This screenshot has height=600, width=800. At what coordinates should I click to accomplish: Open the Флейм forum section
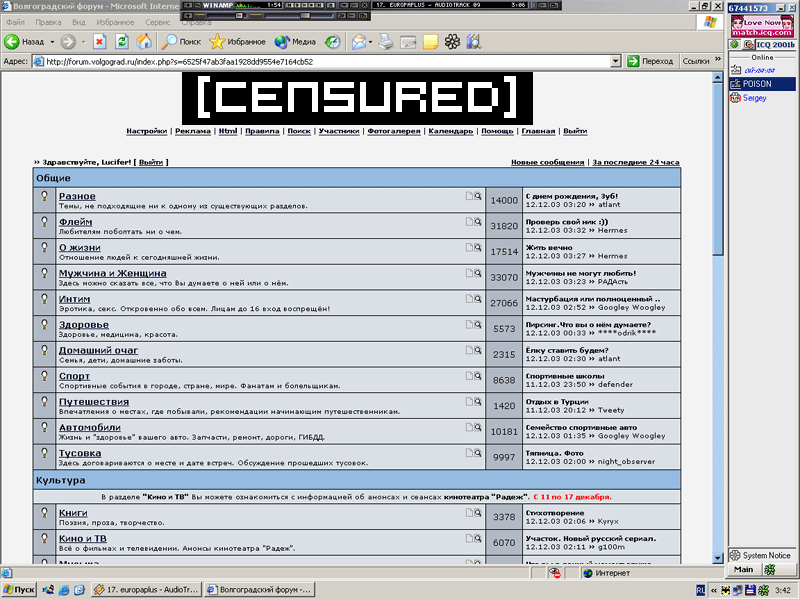click(x=75, y=222)
